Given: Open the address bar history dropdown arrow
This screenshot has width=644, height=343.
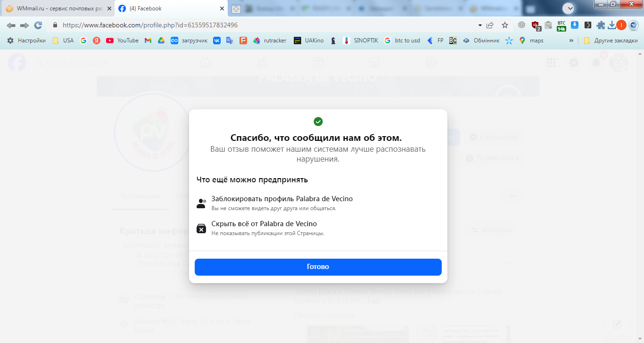Looking at the screenshot, I should (x=480, y=25).
